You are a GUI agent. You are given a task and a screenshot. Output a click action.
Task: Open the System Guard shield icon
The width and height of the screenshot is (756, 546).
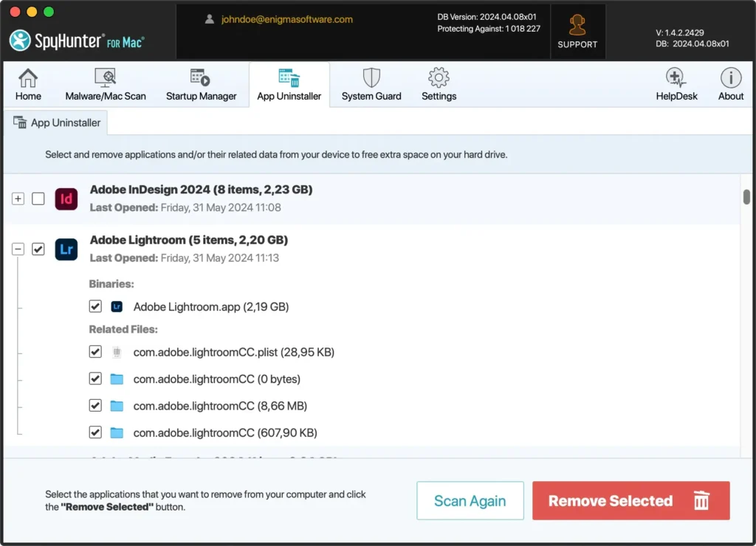click(x=371, y=77)
